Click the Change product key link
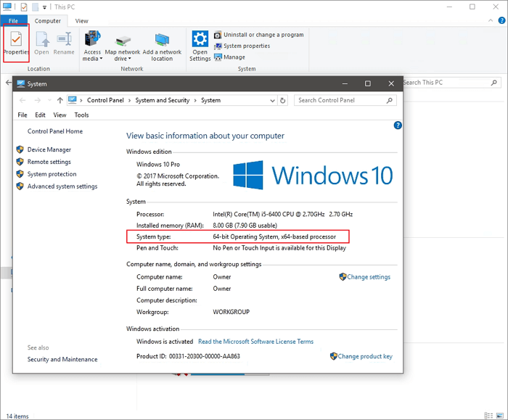This screenshot has width=508, height=420. pos(365,357)
